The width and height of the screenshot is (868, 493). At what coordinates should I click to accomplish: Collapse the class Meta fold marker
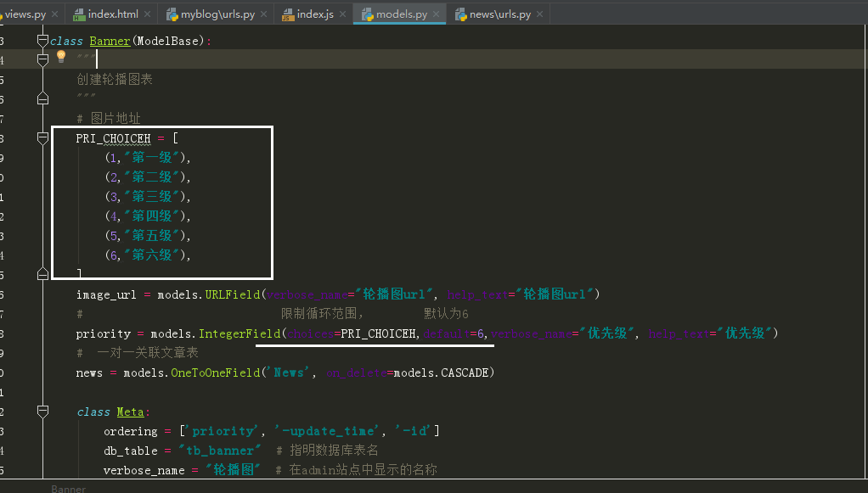(x=42, y=411)
